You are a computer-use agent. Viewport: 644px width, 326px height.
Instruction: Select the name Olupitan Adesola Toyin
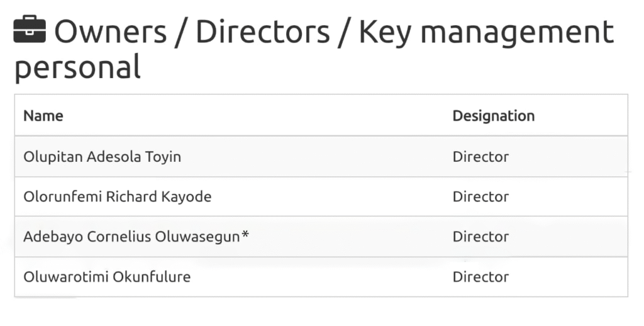pos(102,157)
